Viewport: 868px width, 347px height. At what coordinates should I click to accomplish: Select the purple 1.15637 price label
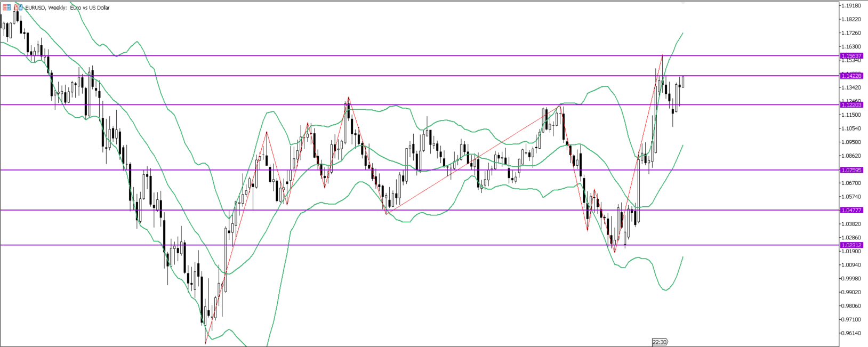point(851,56)
